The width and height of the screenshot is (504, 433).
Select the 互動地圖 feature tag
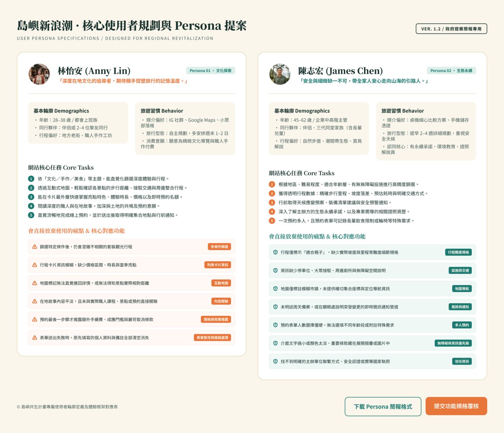click(221, 283)
